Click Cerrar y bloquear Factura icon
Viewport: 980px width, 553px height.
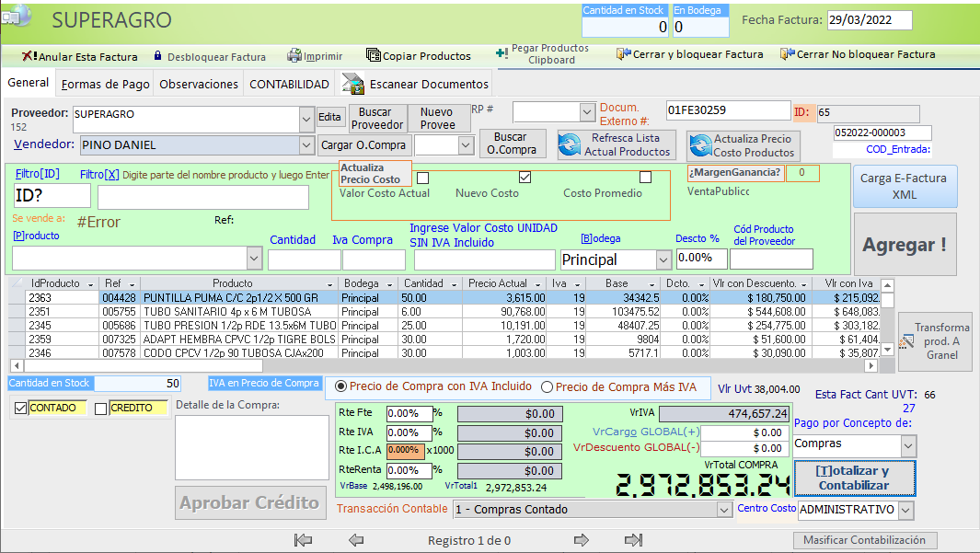[x=623, y=54]
